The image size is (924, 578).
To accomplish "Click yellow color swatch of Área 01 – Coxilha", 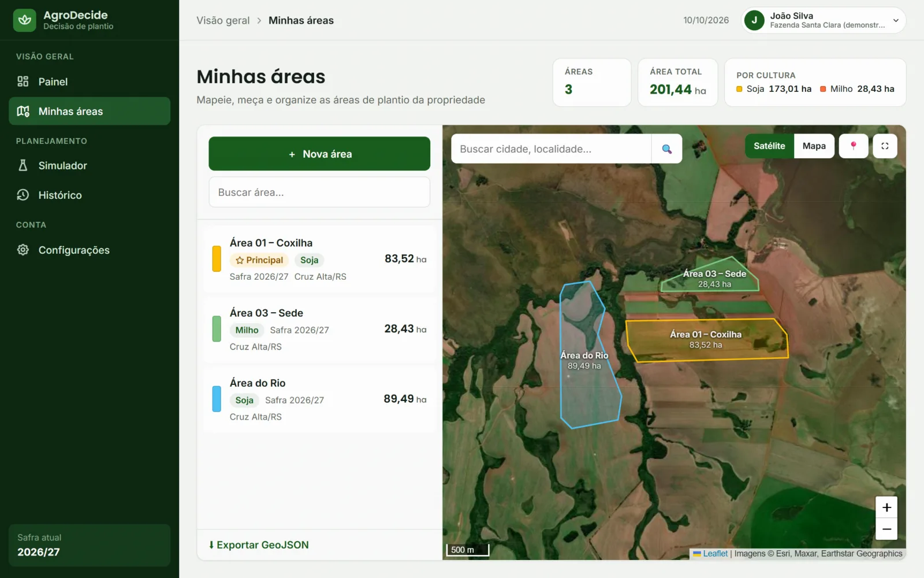I will click(x=217, y=258).
